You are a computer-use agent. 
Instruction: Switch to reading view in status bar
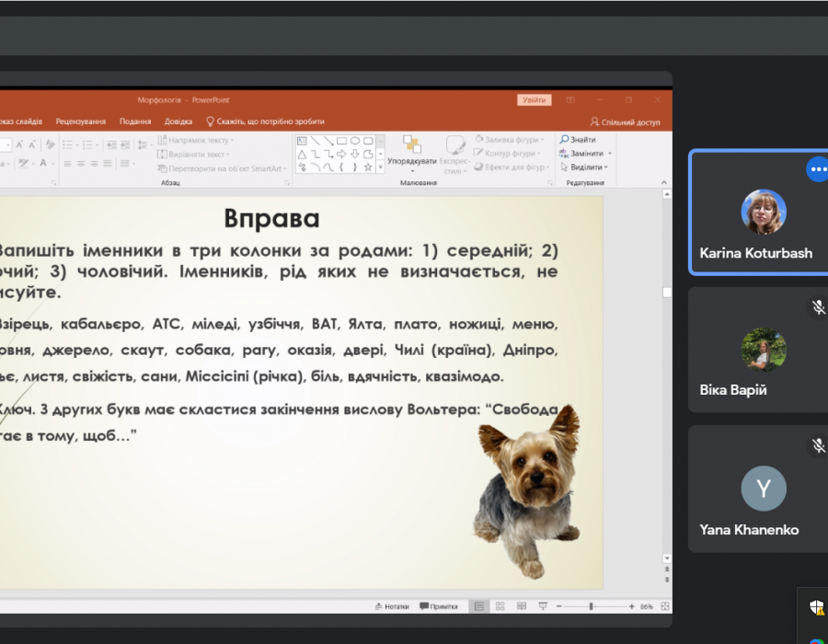coord(522,606)
